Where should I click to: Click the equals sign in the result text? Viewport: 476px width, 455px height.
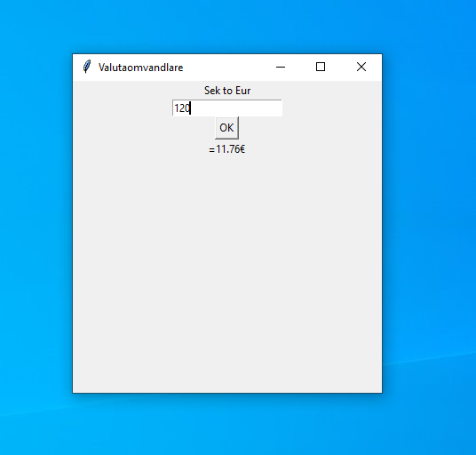211,150
